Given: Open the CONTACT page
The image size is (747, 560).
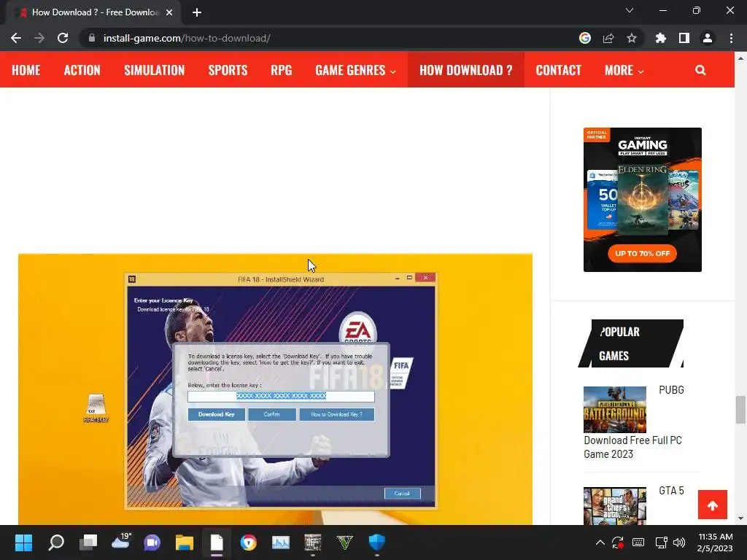Looking at the screenshot, I should pyautogui.click(x=558, y=70).
